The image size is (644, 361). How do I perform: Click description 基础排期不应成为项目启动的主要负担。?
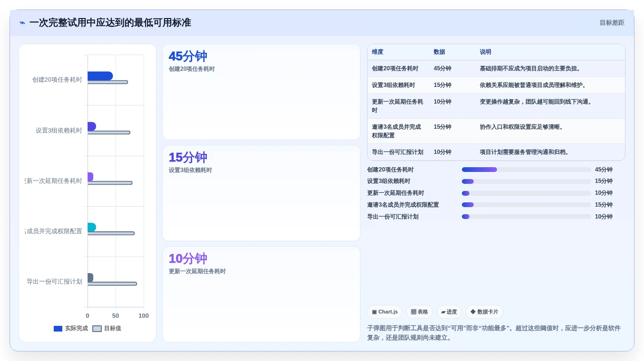coord(531,68)
